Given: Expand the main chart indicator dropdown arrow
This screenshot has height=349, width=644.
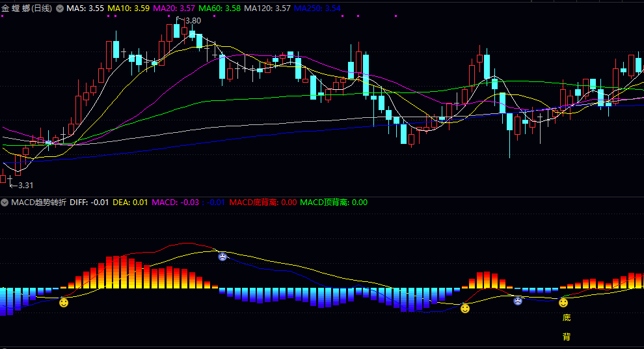Looking at the screenshot, I should (60, 8).
